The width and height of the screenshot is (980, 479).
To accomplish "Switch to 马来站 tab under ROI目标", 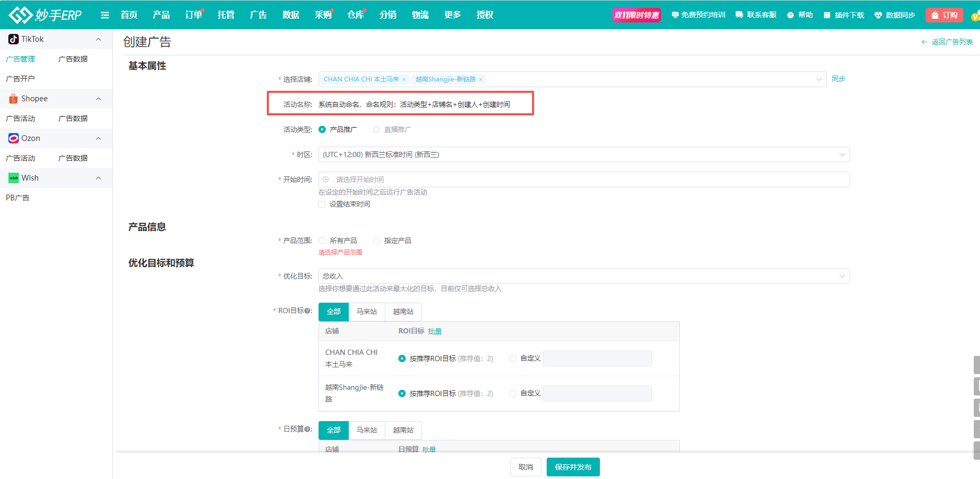I will click(367, 312).
